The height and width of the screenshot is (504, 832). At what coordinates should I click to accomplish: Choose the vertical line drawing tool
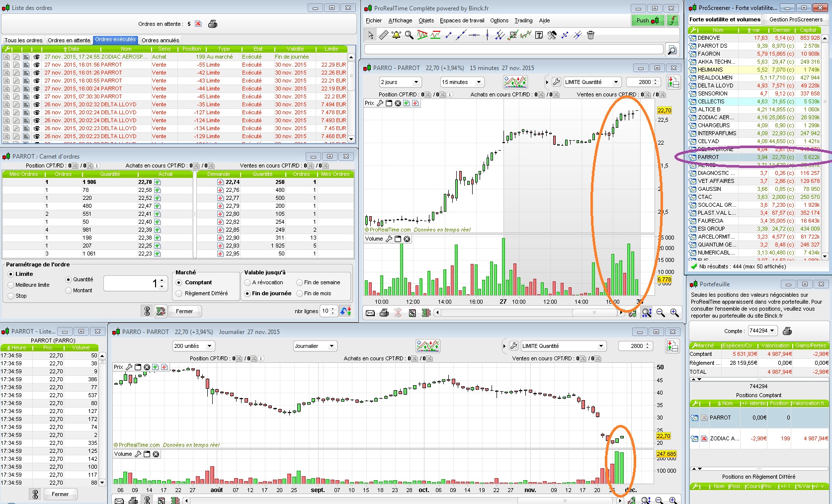click(487, 35)
